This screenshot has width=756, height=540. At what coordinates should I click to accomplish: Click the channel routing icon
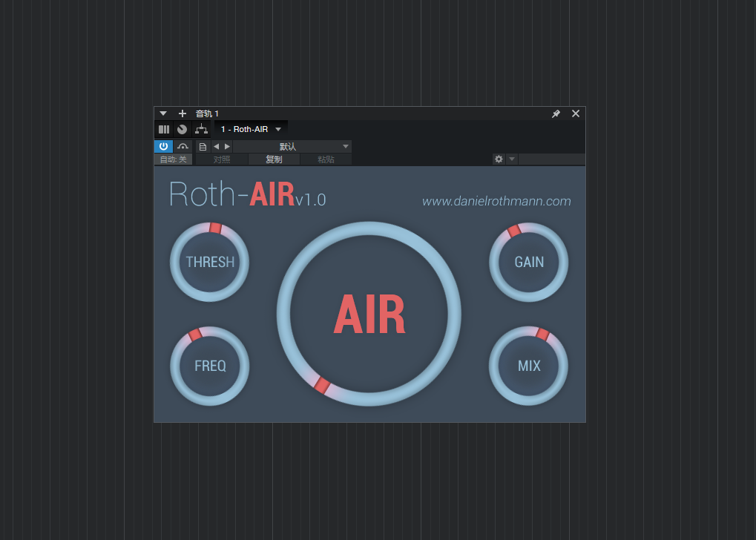tap(201, 129)
